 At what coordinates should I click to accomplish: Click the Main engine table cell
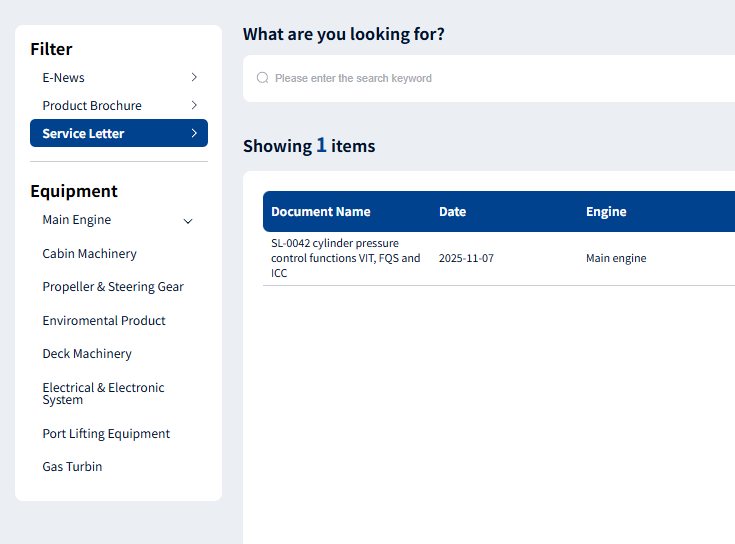[616, 258]
